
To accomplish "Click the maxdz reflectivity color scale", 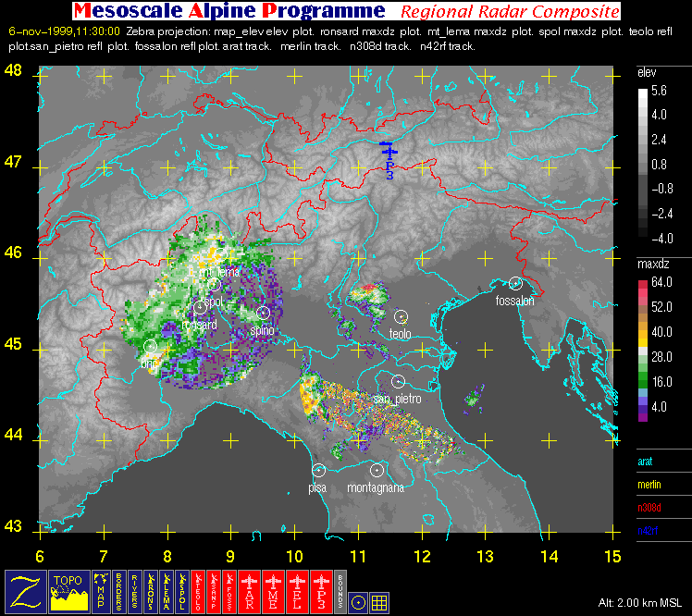I will coord(643,350).
